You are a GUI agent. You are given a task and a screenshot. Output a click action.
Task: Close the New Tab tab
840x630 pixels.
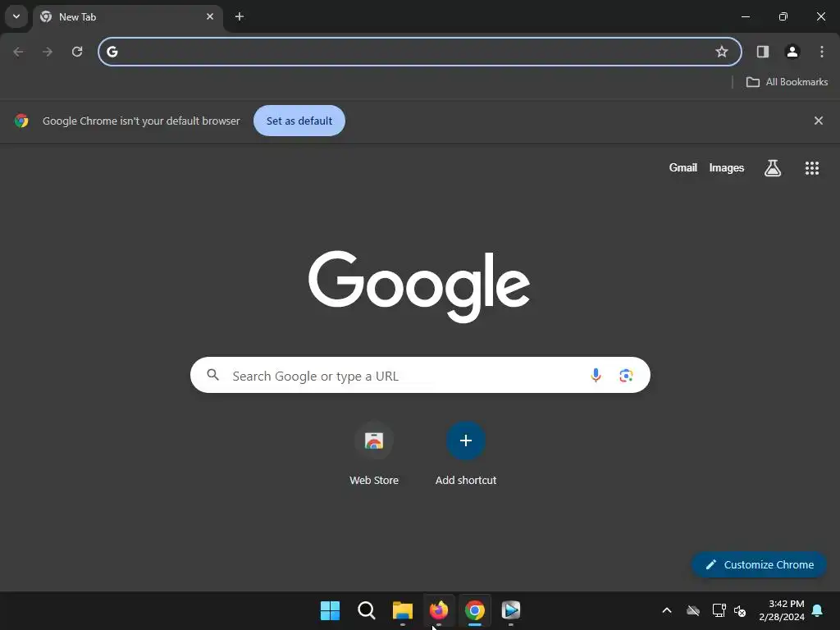(x=210, y=16)
